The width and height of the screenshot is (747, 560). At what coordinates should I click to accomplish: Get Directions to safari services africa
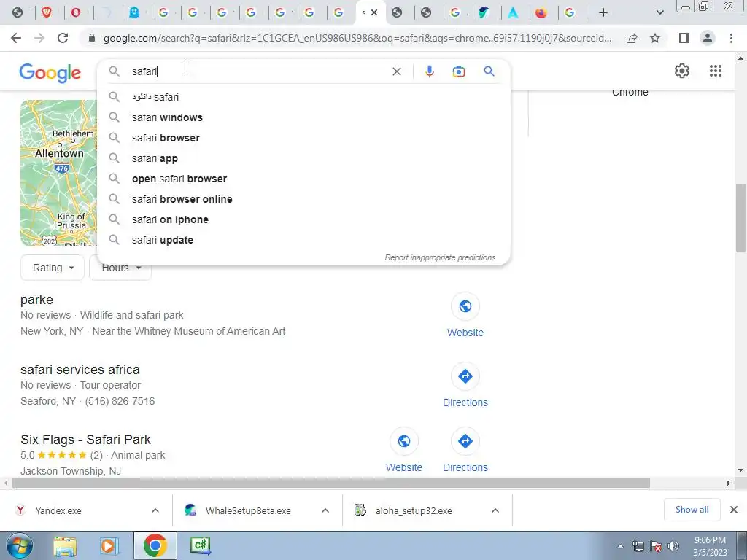pos(465,385)
